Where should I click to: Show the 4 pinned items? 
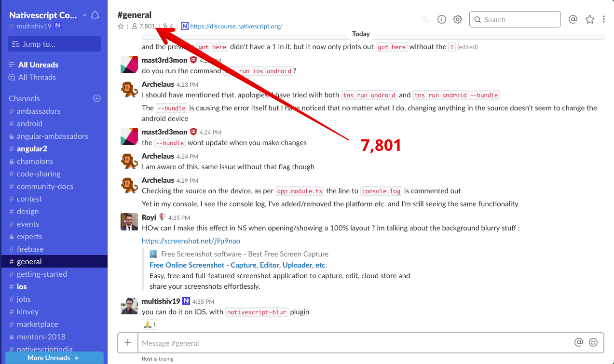(x=168, y=27)
